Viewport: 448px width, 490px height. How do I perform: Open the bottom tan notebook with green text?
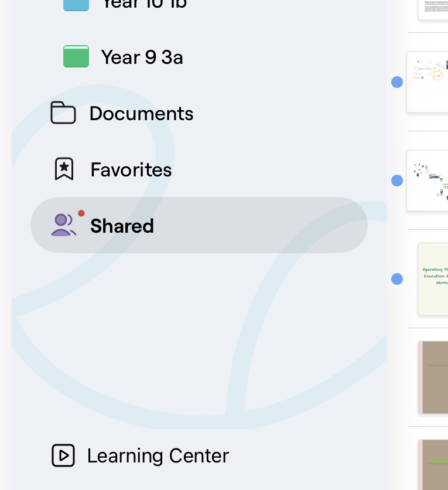click(x=433, y=465)
